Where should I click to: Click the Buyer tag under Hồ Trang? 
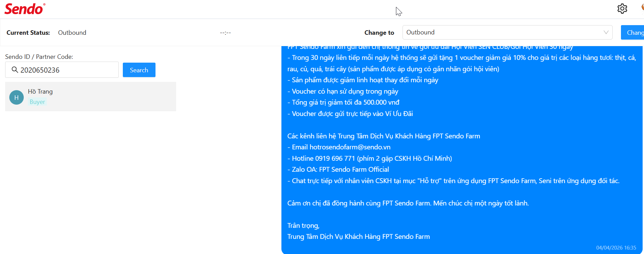[37, 102]
